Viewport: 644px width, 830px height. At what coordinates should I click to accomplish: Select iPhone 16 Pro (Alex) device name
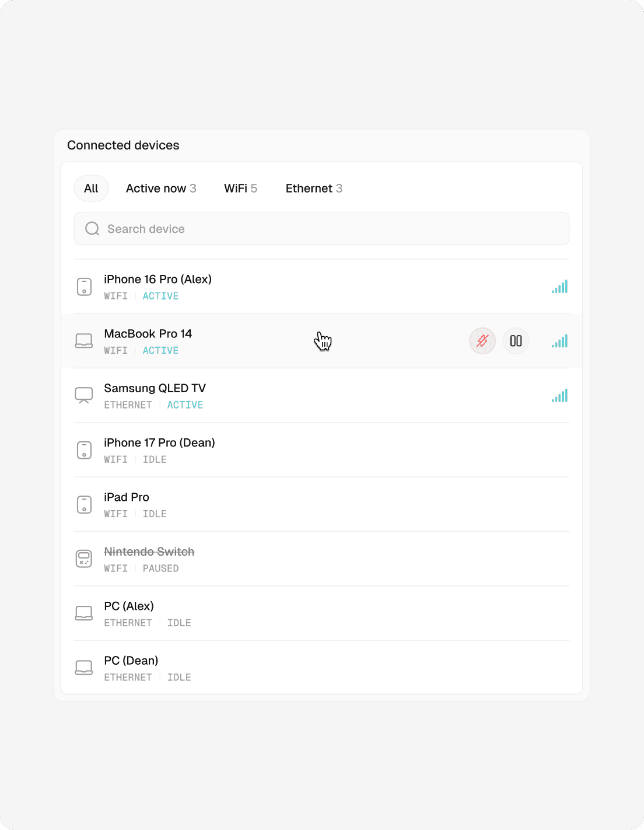coord(158,279)
